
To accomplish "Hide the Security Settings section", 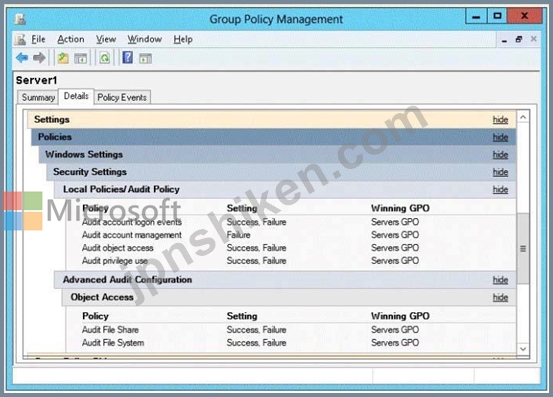I will click(x=500, y=172).
